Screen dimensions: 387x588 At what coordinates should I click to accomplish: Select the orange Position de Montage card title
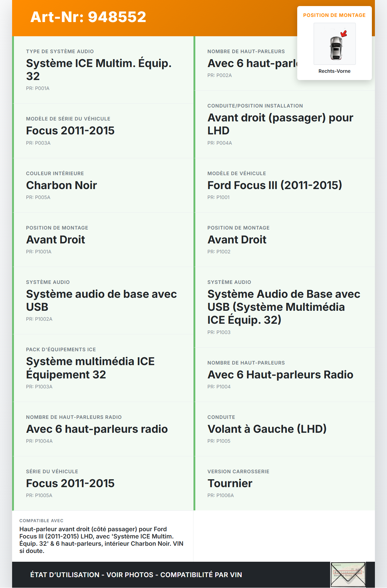334,15
